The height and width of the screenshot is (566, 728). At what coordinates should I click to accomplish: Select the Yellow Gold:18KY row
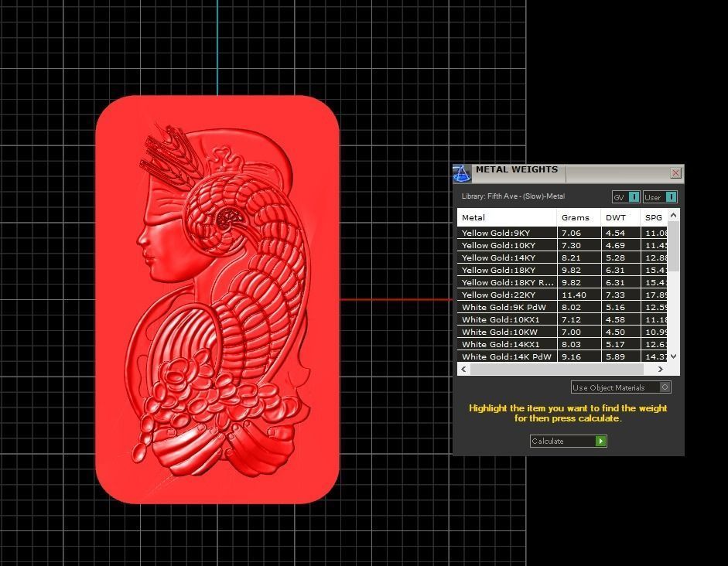(x=562, y=270)
